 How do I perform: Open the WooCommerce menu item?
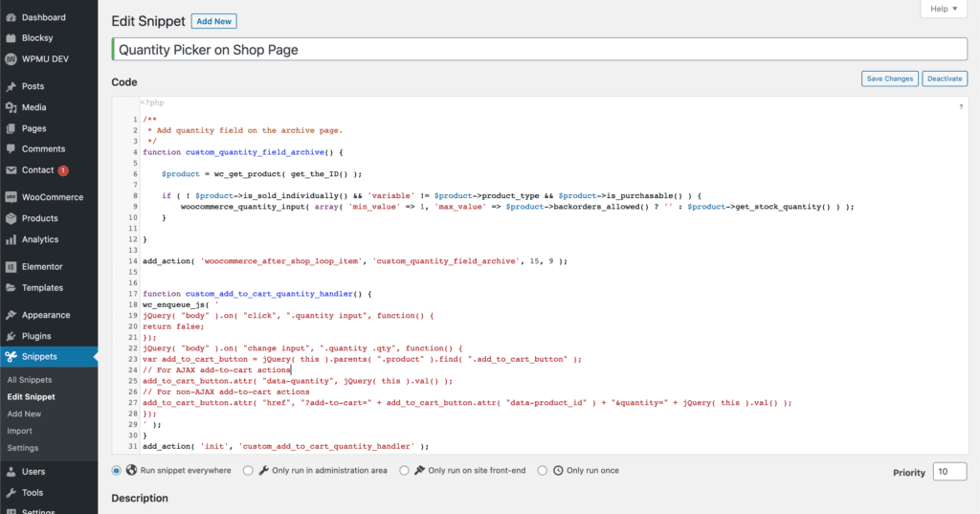pos(49,197)
